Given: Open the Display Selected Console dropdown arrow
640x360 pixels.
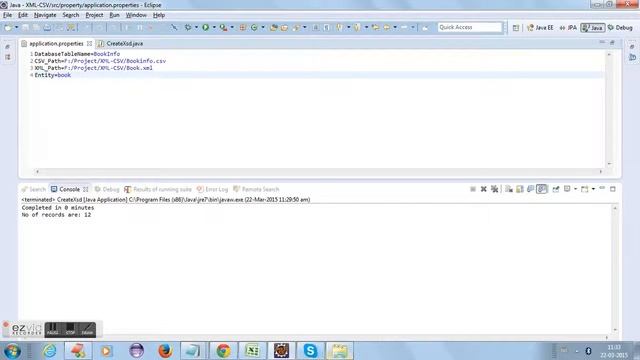Looking at the screenshot, I should (576, 189).
